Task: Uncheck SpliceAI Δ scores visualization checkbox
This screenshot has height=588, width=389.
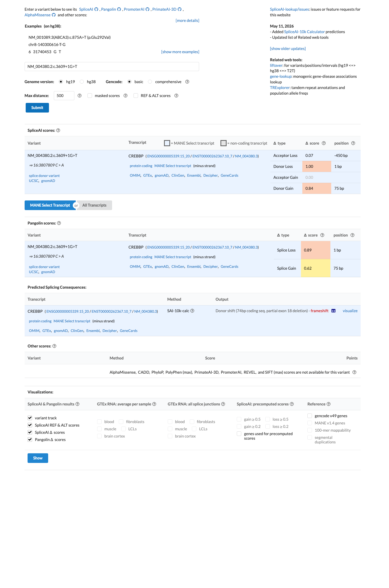Action: (x=30, y=432)
